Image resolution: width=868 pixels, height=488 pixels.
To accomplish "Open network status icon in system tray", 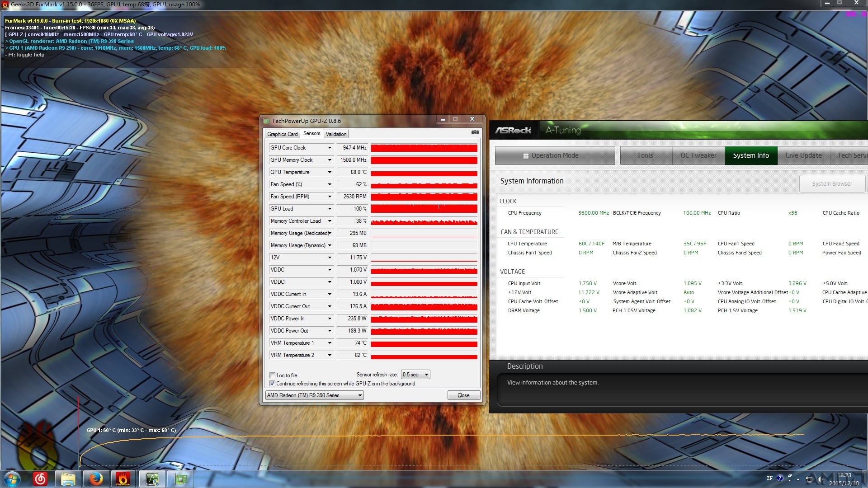I will (x=809, y=479).
